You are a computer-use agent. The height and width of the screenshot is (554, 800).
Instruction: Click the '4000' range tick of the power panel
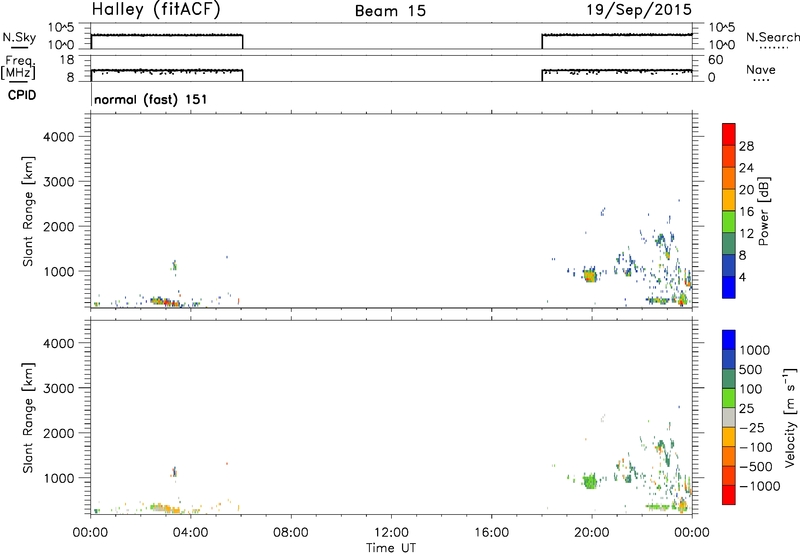coord(59,137)
